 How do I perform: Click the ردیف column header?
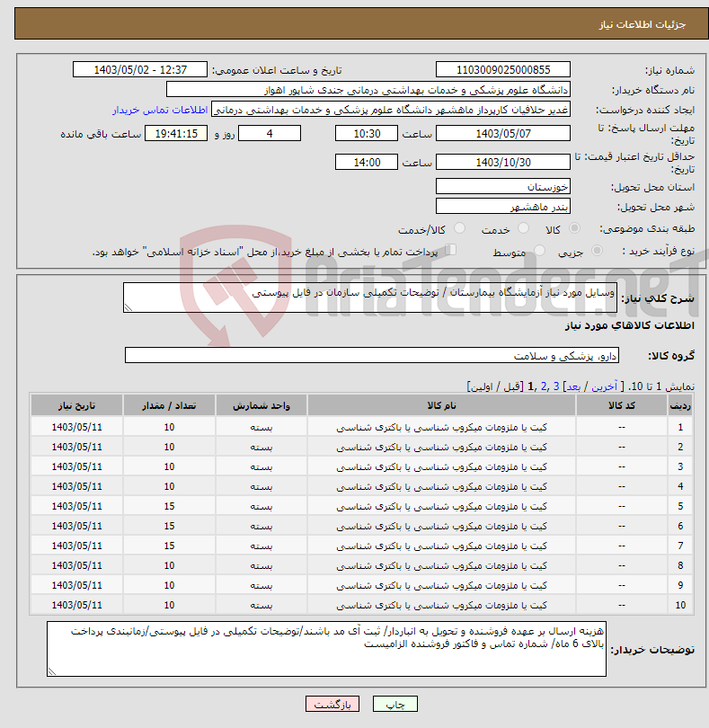click(680, 405)
